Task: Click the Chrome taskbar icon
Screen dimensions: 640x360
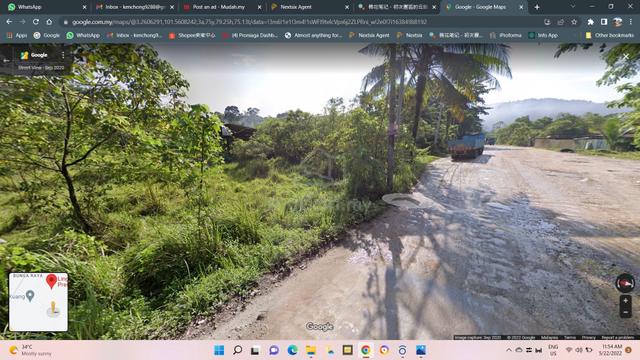Action: pyautogui.click(x=366, y=350)
